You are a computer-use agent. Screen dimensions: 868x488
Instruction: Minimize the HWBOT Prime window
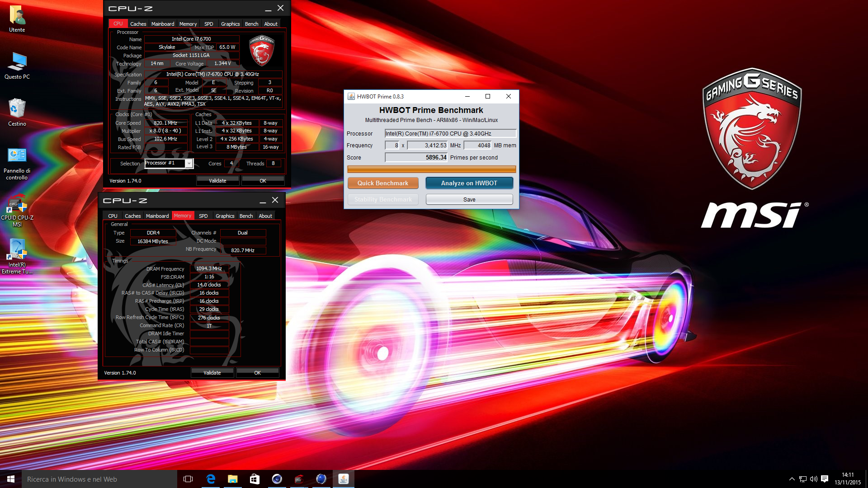point(467,96)
